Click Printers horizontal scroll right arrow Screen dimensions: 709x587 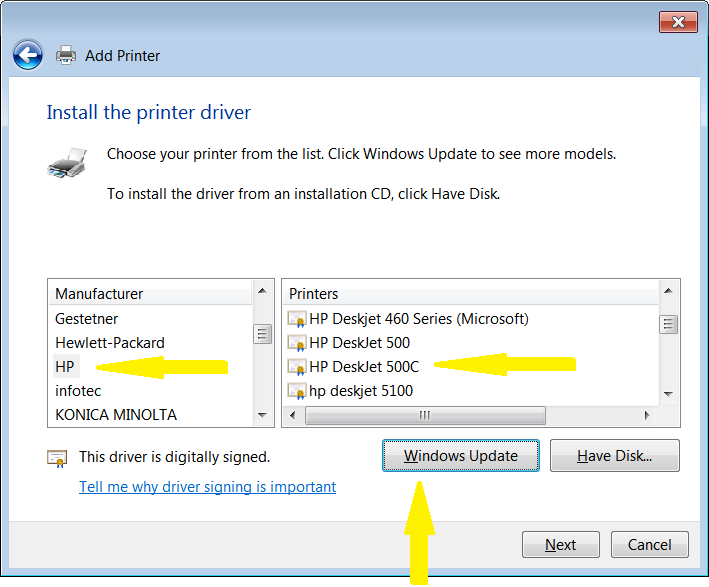pyautogui.click(x=647, y=415)
